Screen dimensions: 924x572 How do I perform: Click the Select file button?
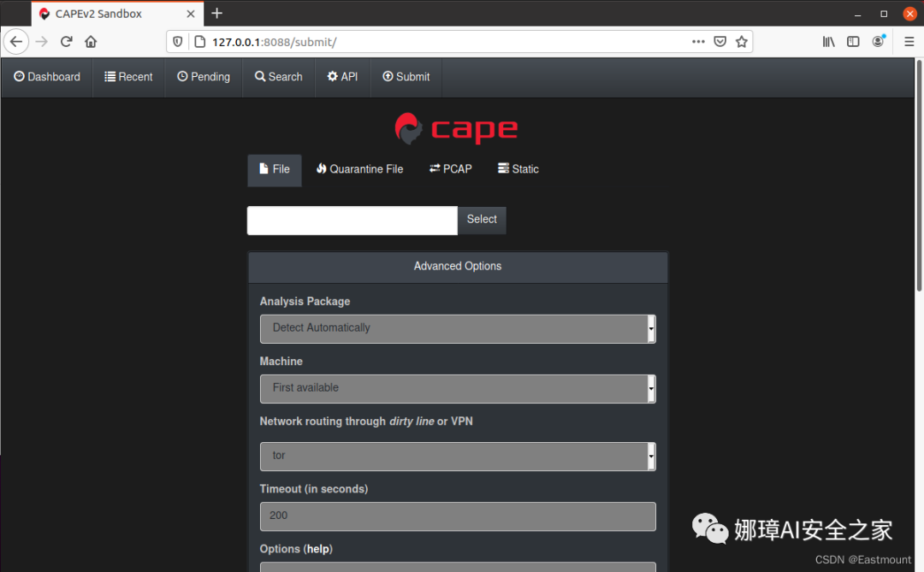(x=482, y=220)
